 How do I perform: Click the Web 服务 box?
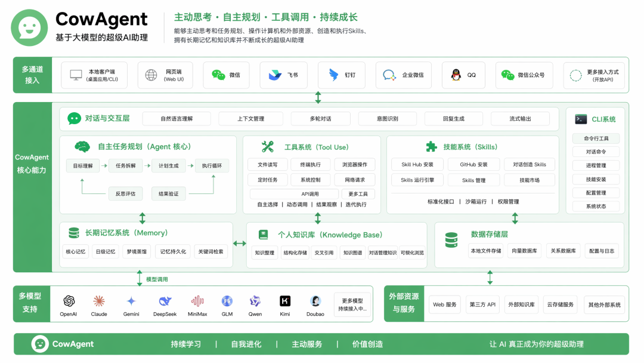[x=445, y=304]
